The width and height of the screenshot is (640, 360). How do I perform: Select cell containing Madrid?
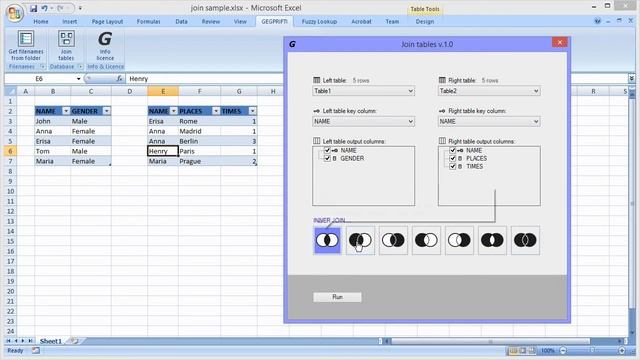(199, 131)
